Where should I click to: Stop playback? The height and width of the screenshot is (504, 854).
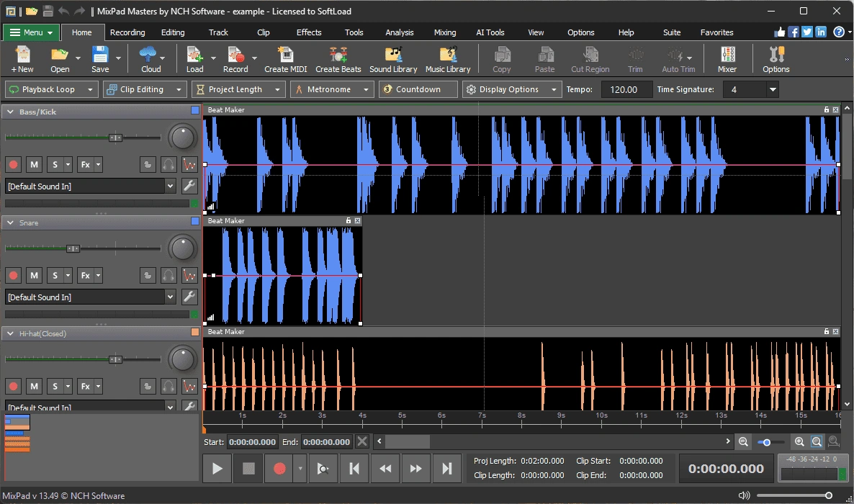(x=248, y=469)
